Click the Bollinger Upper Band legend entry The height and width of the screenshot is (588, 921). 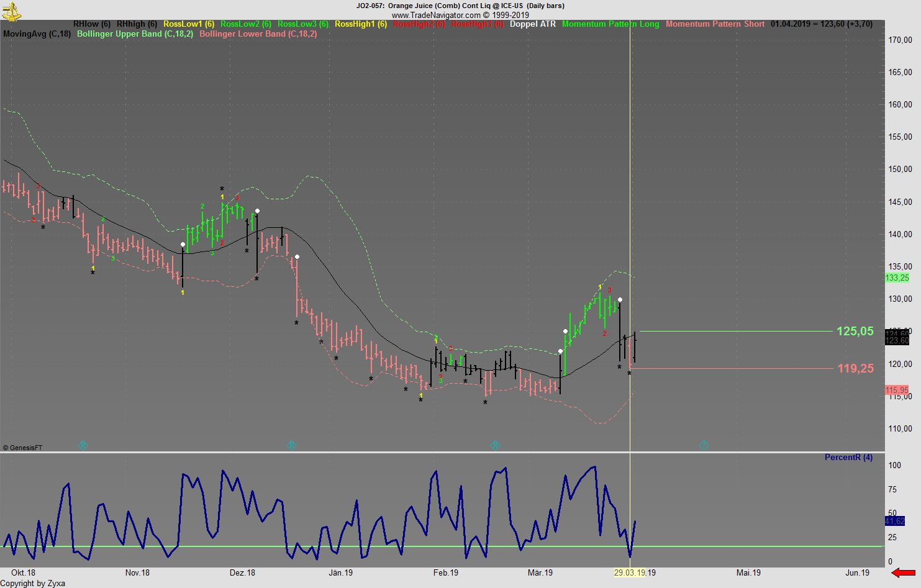click(134, 34)
